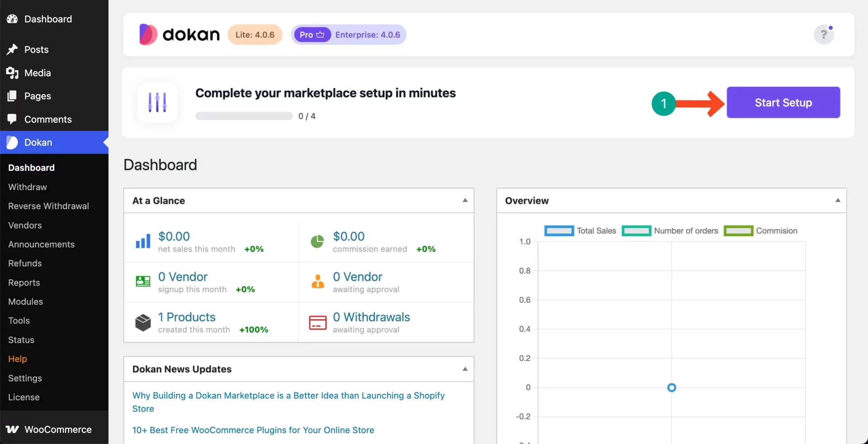This screenshot has height=444, width=868.
Task: Open the Dokan Settings submenu item
Action: 25,379
